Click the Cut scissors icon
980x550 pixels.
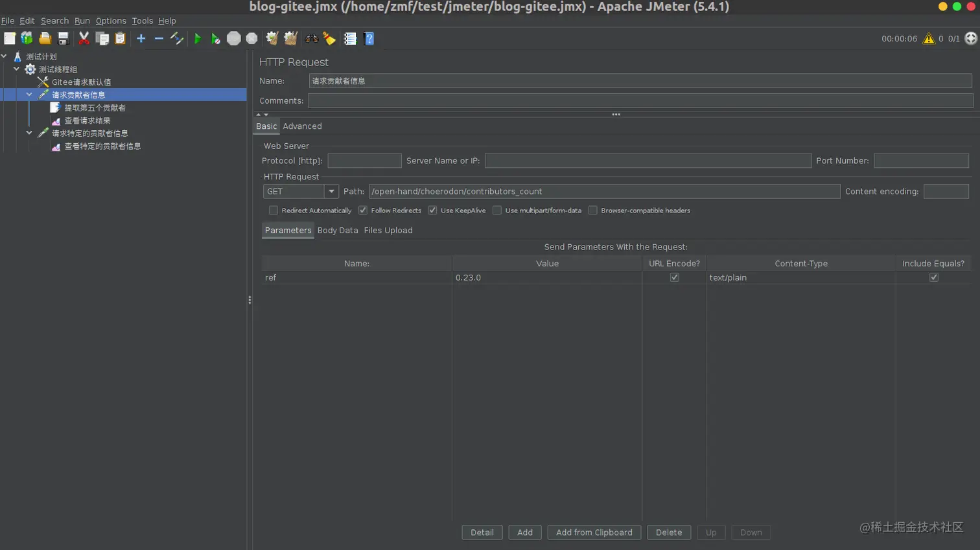point(84,39)
